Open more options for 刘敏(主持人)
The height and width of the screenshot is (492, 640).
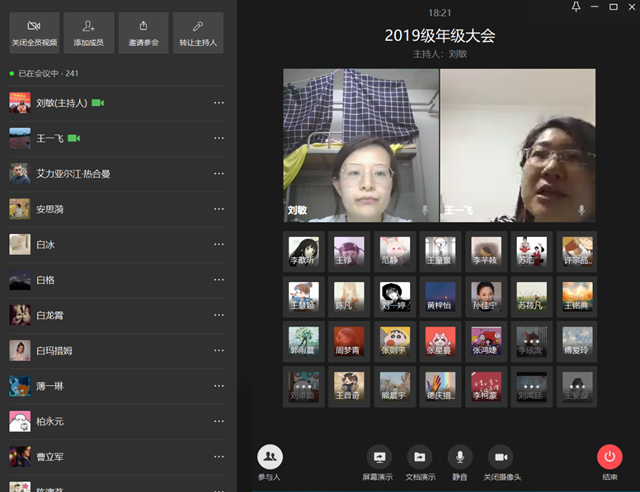(219, 103)
